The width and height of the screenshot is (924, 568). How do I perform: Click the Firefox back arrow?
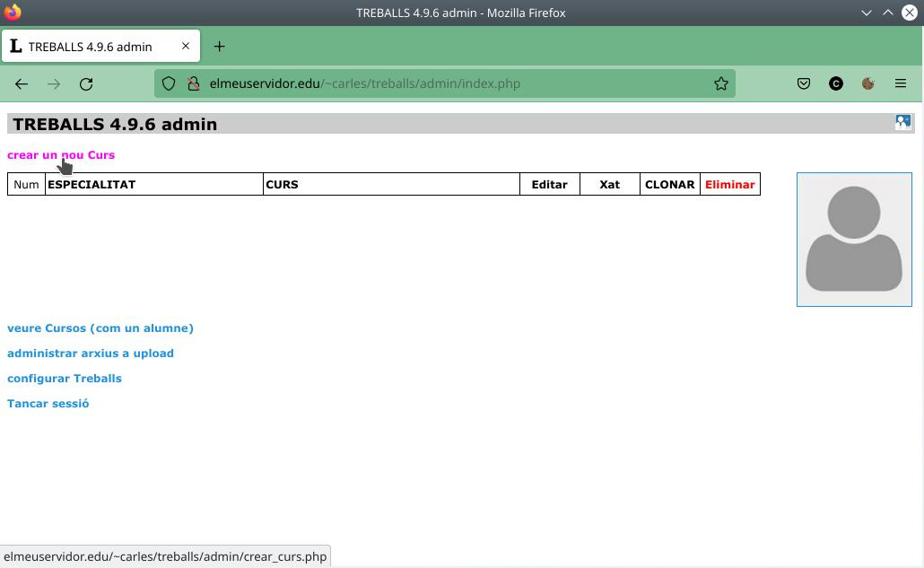coord(22,83)
